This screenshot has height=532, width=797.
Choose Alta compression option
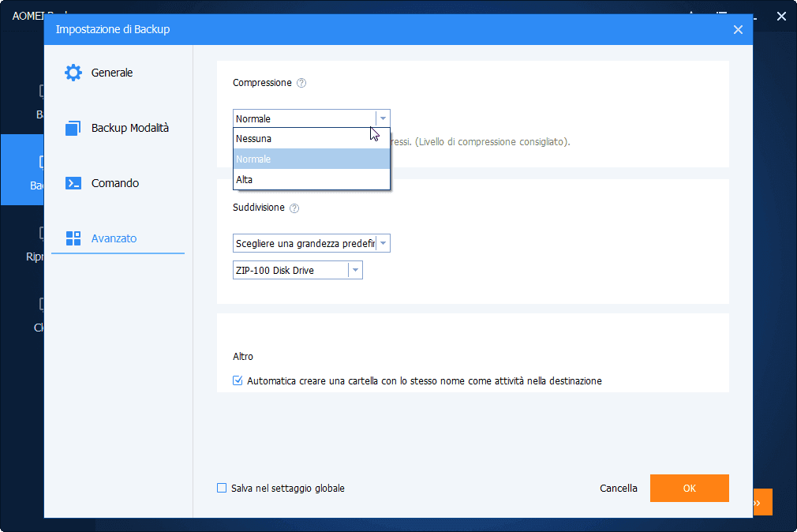tap(312, 179)
